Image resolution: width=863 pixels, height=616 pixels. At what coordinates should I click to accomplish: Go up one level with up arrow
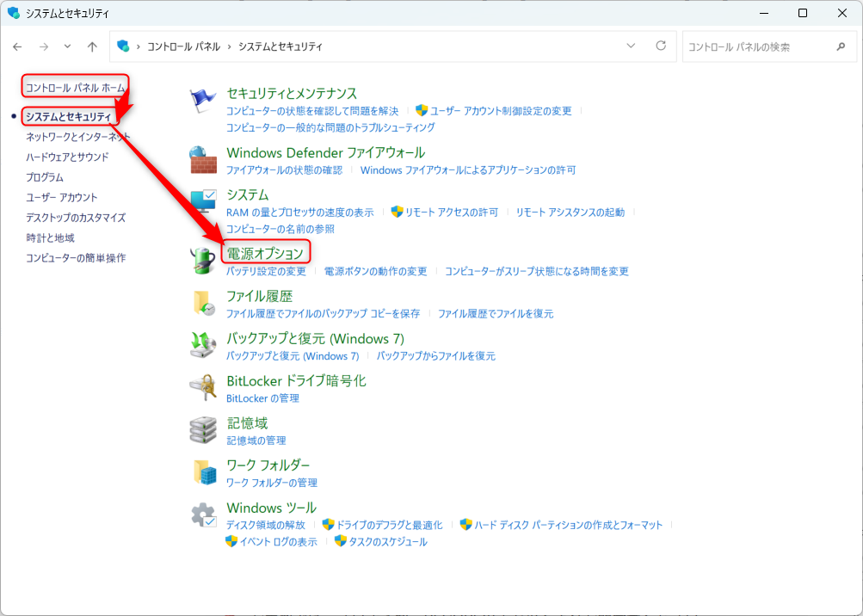click(x=92, y=46)
